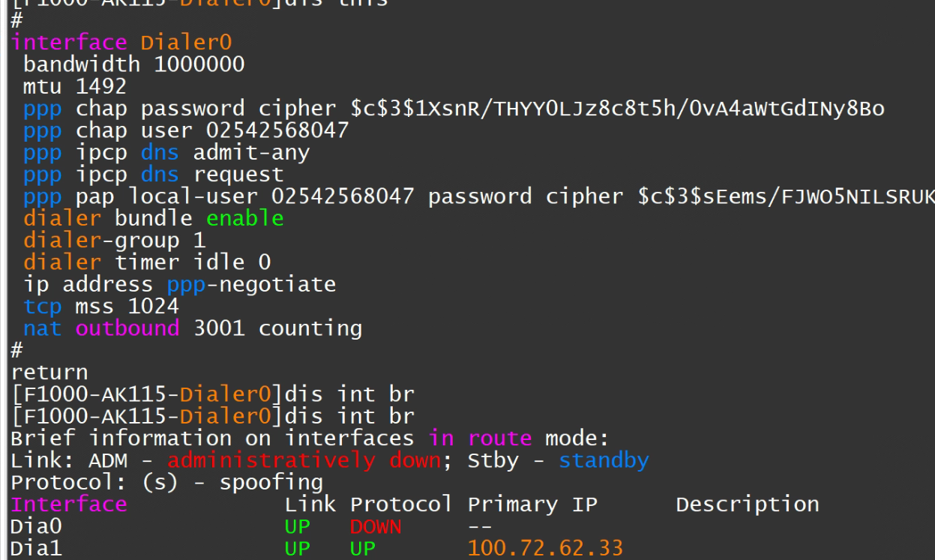
Task: Click the Description column header
Action: [x=747, y=505]
